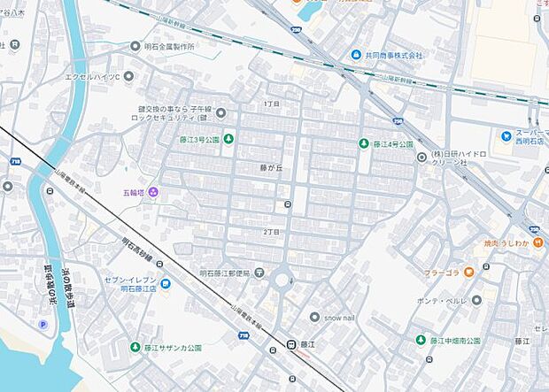Click the bus stop icon in 藤が丘
This screenshot has height=392, width=549.
pyautogui.click(x=288, y=204)
